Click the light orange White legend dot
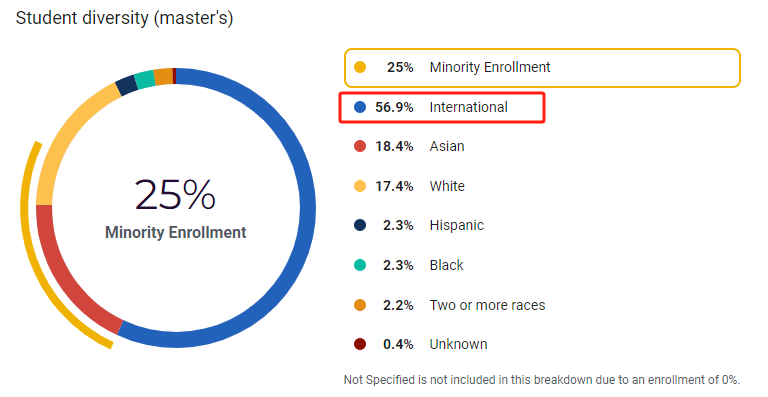 click(x=360, y=186)
